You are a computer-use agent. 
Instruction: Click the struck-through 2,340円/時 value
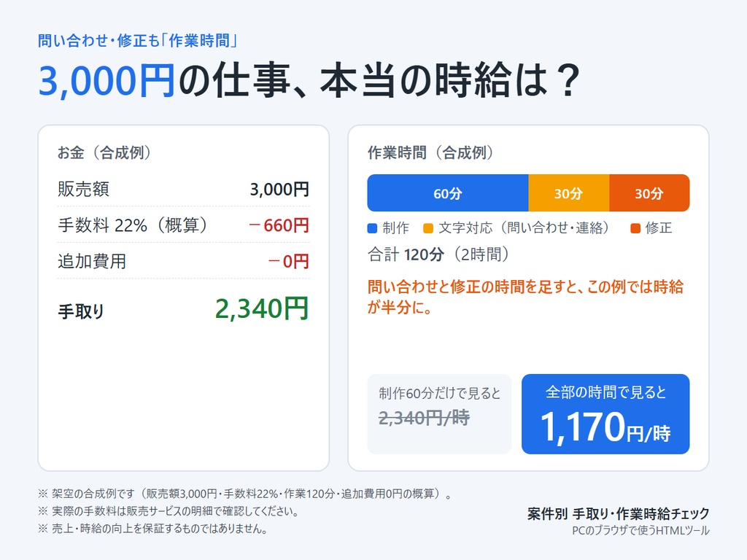click(x=424, y=418)
